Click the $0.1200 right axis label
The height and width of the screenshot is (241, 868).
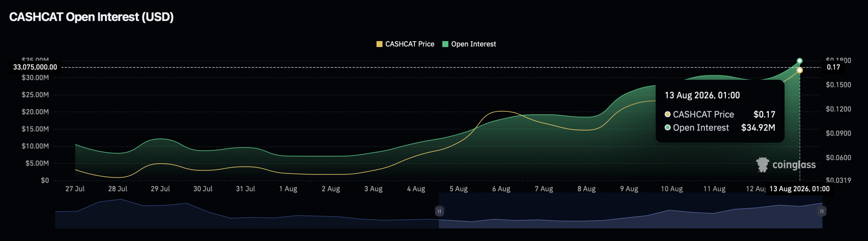[x=839, y=109]
